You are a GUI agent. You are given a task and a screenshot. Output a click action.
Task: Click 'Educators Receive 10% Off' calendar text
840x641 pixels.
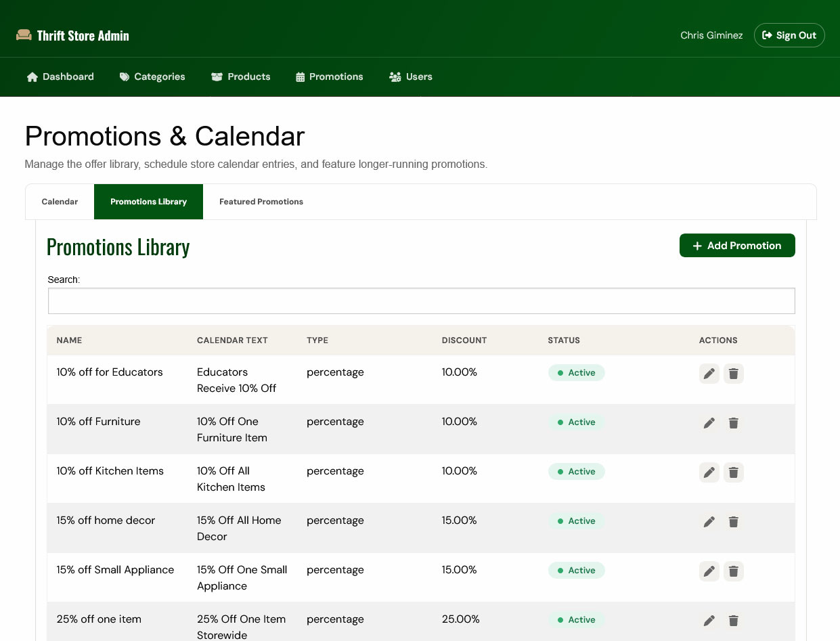[x=237, y=380]
